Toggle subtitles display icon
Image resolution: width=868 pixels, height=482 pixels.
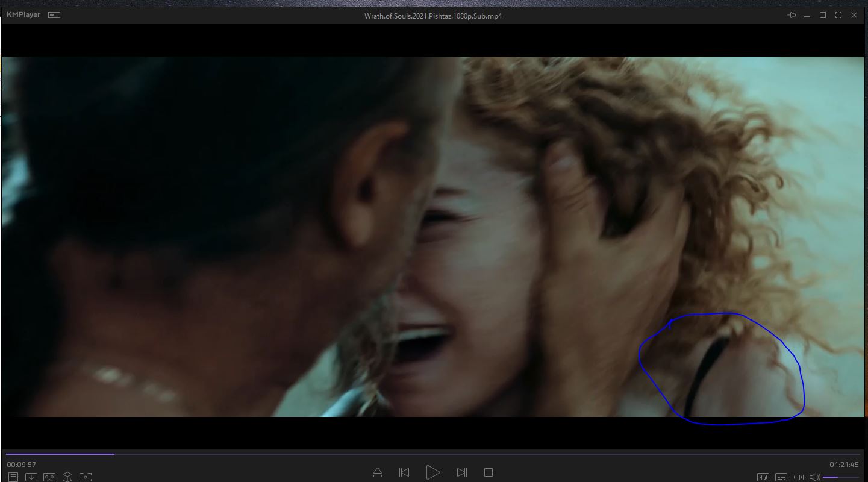781,477
